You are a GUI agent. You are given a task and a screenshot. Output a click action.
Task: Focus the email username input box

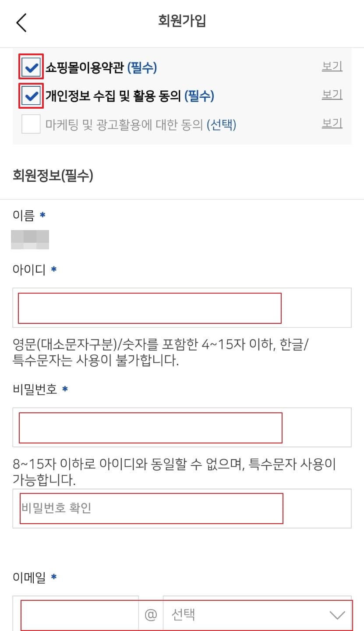pyautogui.click(x=79, y=615)
